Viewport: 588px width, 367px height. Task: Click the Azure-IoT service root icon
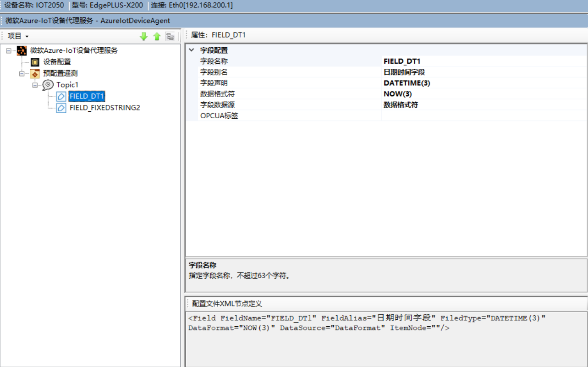[22, 51]
